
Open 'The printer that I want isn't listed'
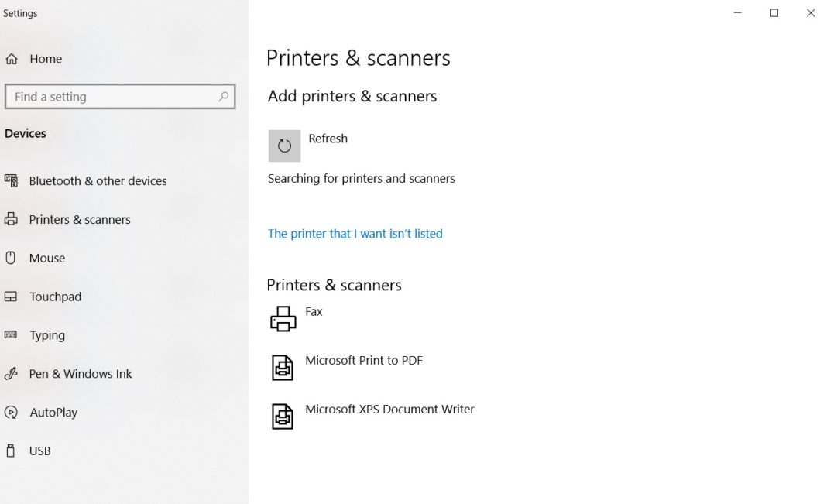(x=355, y=233)
